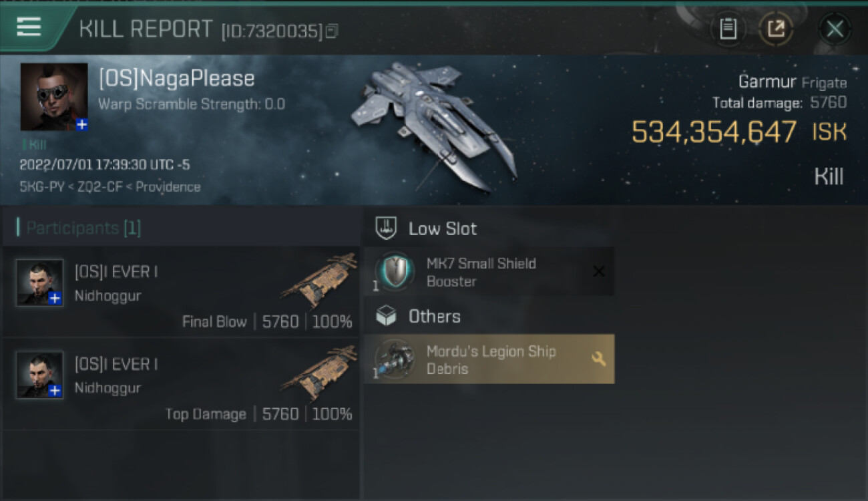Click the clipboard report icon in header
Screen dimensions: 868x501
pyautogui.click(x=728, y=29)
